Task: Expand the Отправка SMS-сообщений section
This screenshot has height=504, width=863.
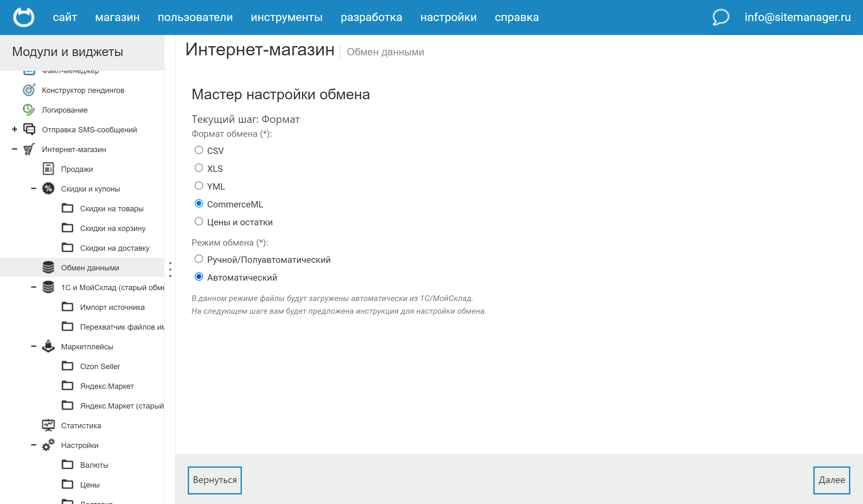Action: (x=14, y=129)
